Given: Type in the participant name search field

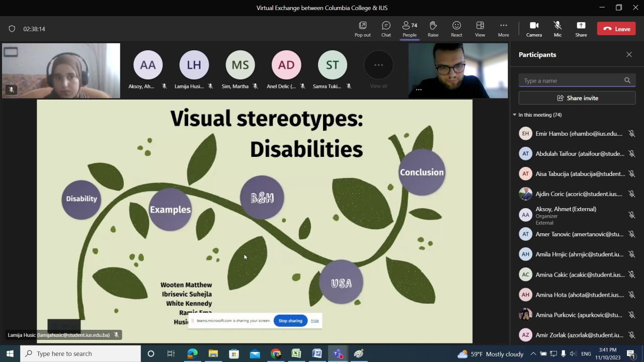Looking at the screenshot, I should pyautogui.click(x=572, y=80).
